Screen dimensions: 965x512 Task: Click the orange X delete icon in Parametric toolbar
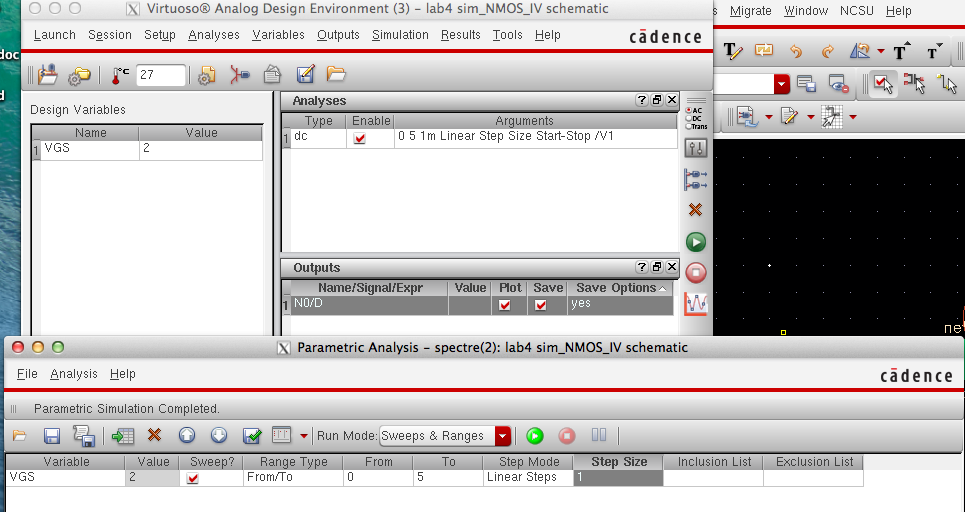point(154,435)
